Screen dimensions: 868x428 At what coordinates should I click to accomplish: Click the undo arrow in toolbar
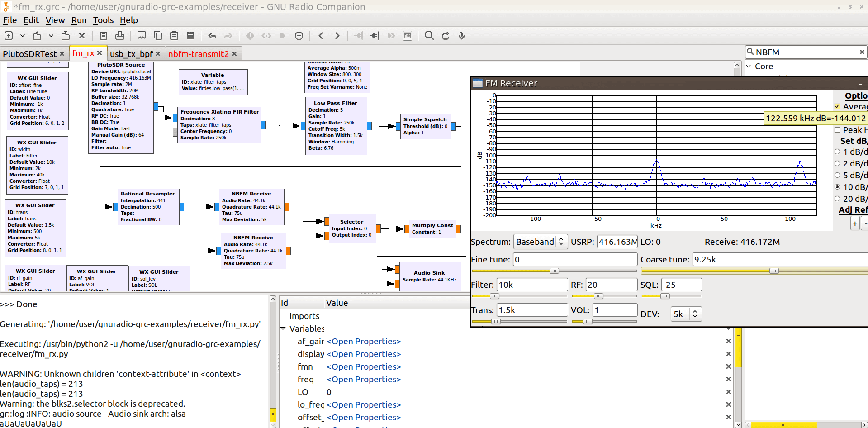point(212,36)
